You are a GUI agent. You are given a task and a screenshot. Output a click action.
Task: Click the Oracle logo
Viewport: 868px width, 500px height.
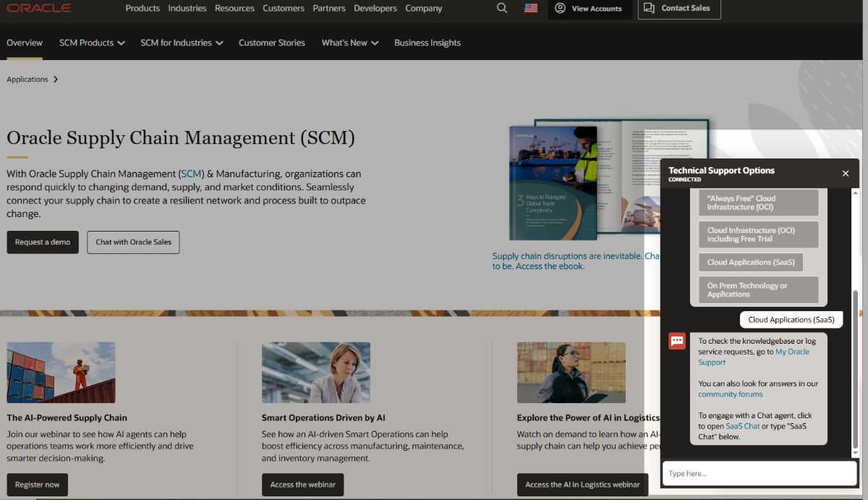pyautogui.click(x=39, y=8)
